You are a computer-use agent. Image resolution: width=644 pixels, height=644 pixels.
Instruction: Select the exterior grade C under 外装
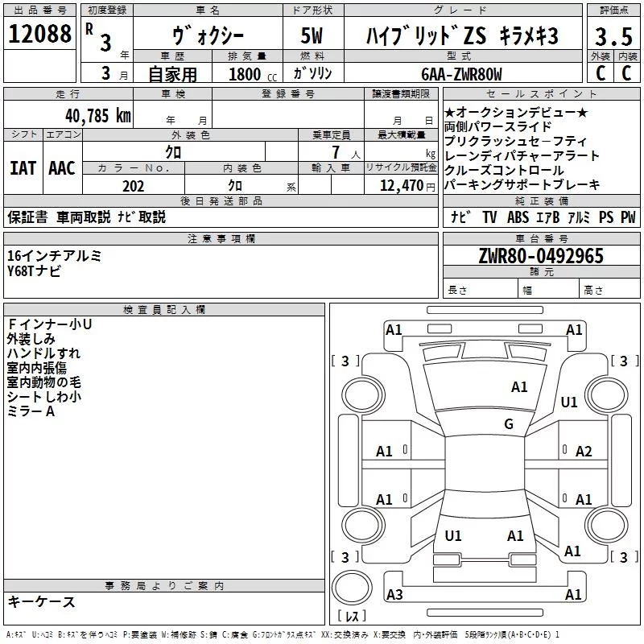click(600, 73)
